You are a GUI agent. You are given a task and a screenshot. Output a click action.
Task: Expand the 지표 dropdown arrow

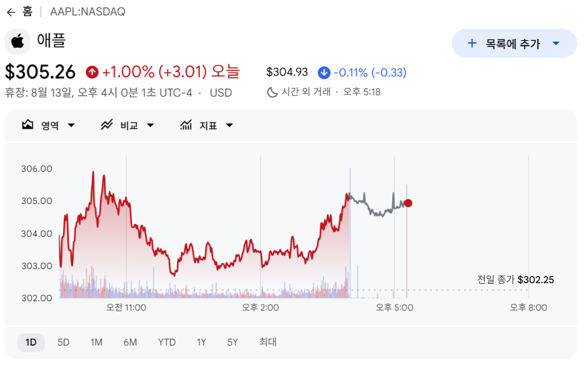(x=229, y=125)
